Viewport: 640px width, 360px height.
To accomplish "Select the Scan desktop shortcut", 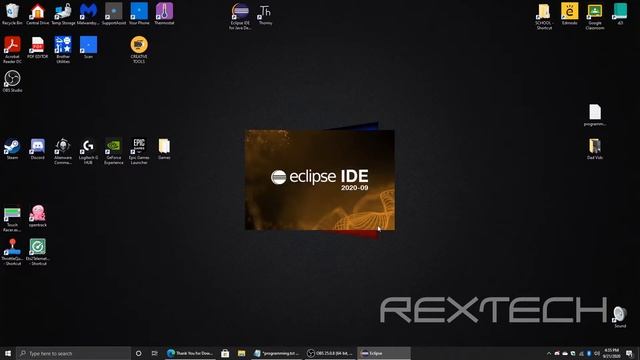I will pyautogui.click(x=89, y=47).
